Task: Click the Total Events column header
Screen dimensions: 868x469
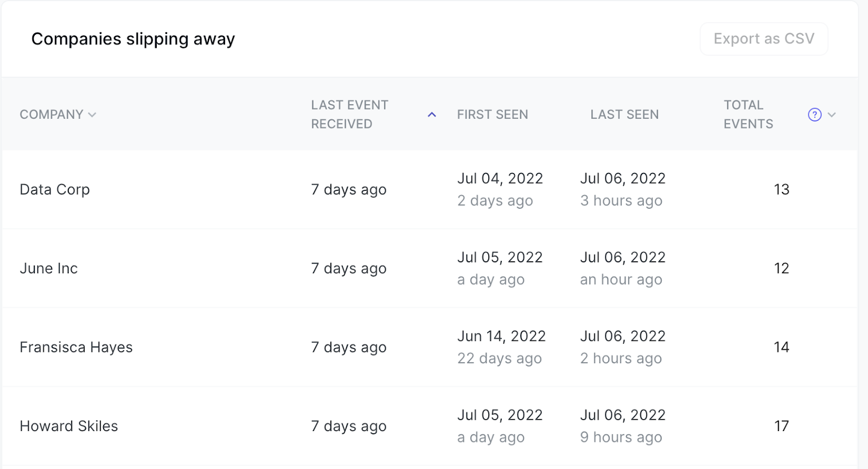Action: click(748, 115)
